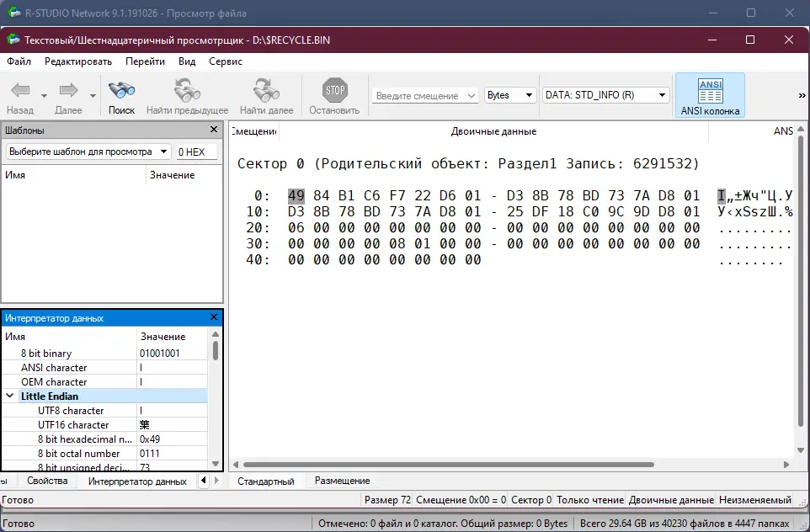The height and width of the screenshot is (532, 810).
Task: Close the Шаблоны panel
Action: click(214, 130)
